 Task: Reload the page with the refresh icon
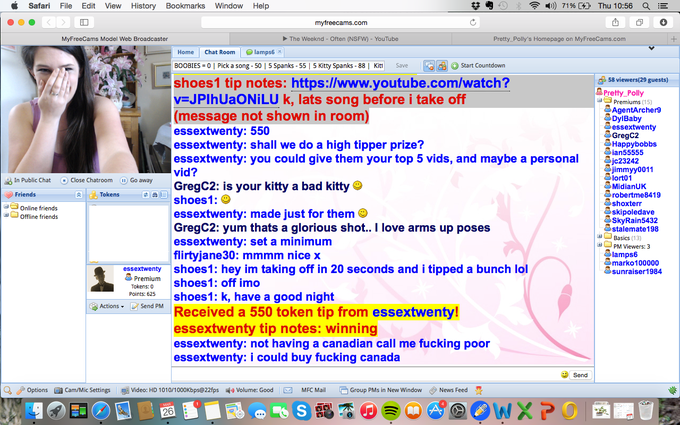(473, 22)
